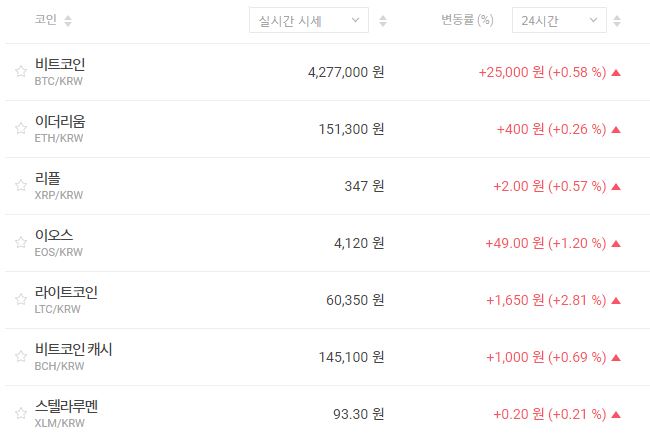This screenshot has width=650, height=442.
Task: Sort by coin name arrows
Action: [x=68, y=20]
